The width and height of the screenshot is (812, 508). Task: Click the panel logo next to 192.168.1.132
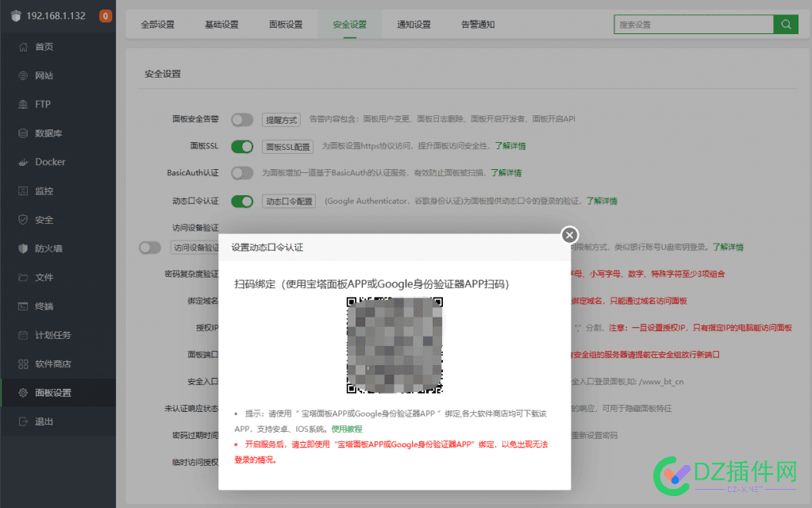point(16,16)
